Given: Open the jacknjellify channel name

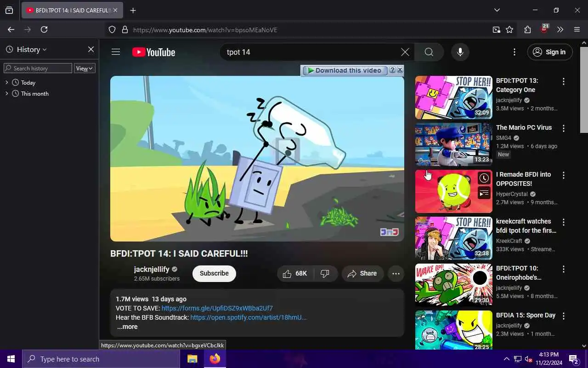Looking at the screenshot, I should [152, 269].
